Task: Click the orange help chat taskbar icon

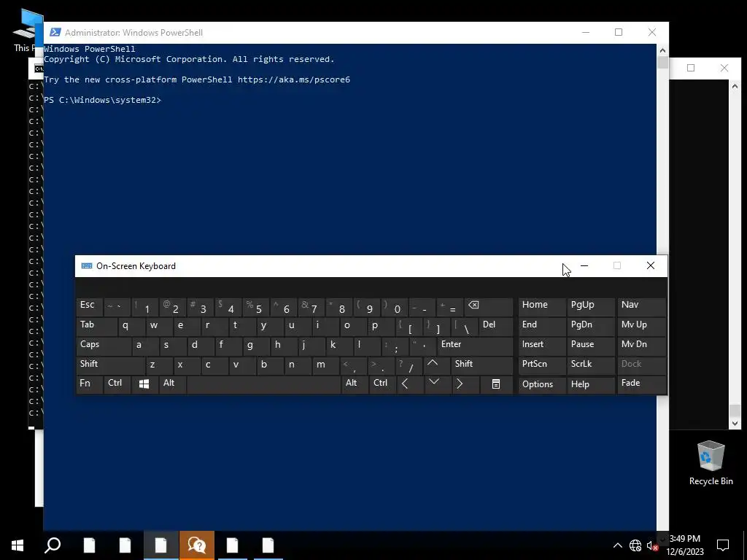Action: pyautogui.click(x=197, y=545)
